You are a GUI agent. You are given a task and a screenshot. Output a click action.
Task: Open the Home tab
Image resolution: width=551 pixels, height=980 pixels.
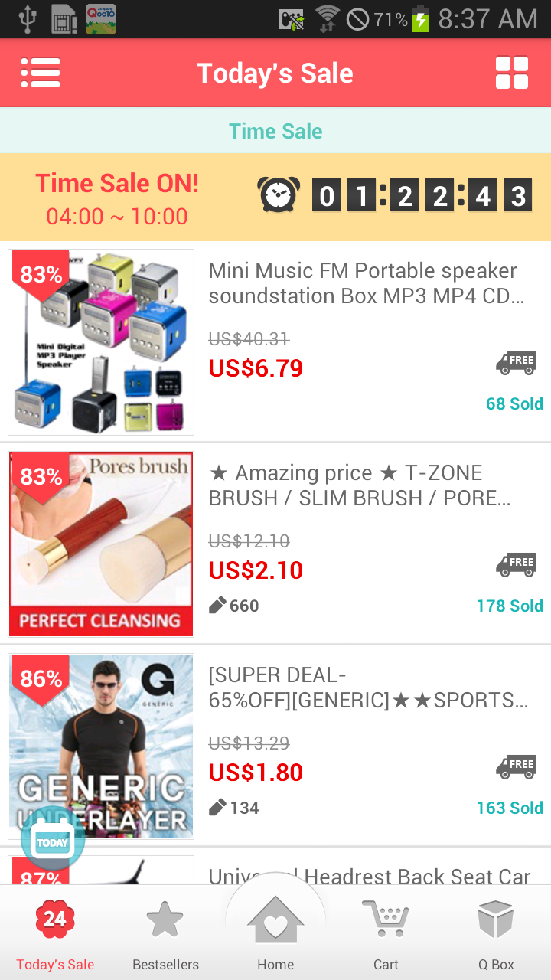[275, 929]
